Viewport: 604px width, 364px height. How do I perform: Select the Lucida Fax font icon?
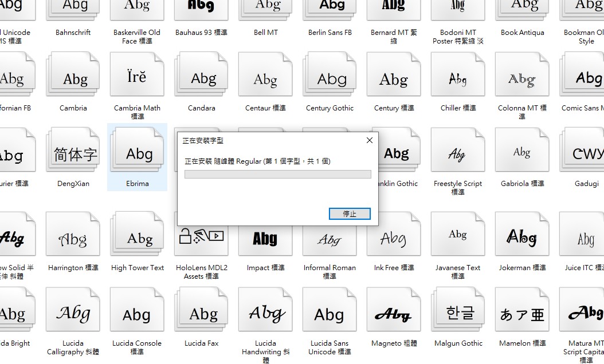(x=201, y=310)
